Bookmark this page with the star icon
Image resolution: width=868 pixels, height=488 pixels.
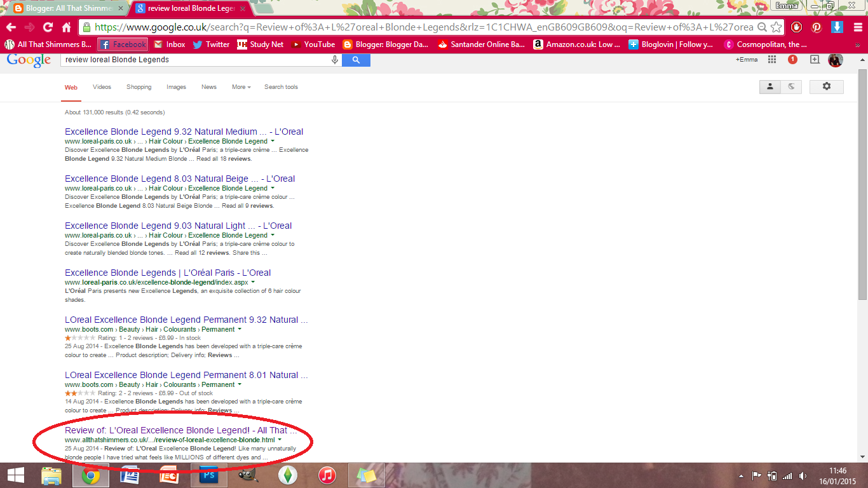coord(776,27)
